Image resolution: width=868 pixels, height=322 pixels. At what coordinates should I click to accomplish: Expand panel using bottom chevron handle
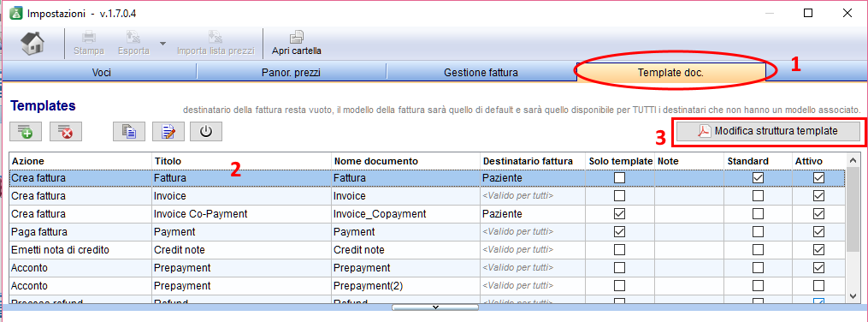[435, 307]
